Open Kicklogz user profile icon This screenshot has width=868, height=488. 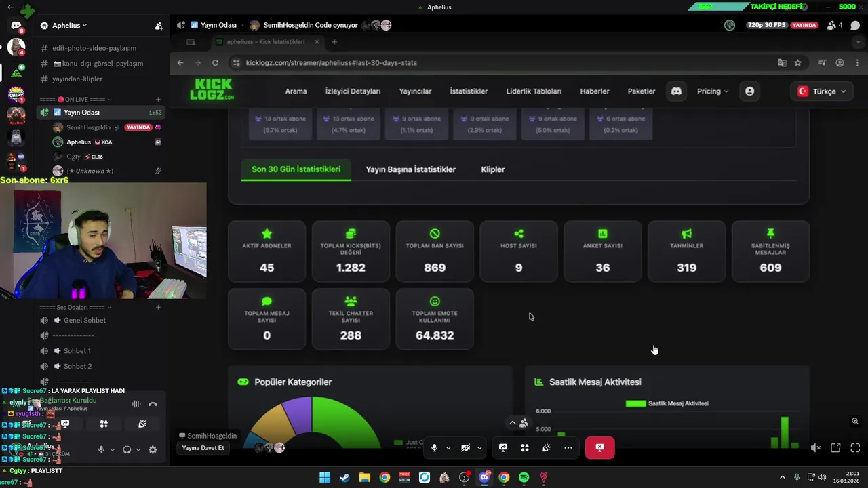click(x=749, y=91)
